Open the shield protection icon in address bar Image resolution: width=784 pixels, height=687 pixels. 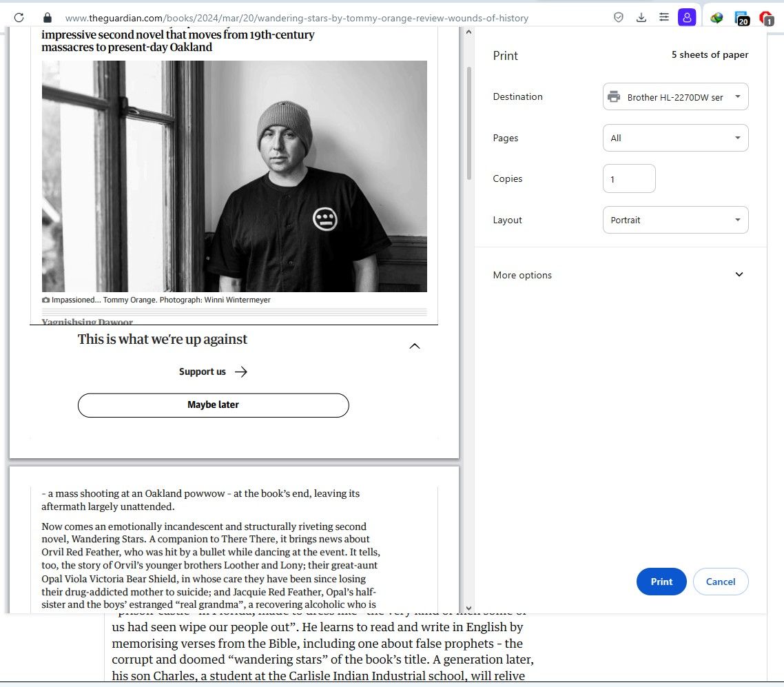619,18
